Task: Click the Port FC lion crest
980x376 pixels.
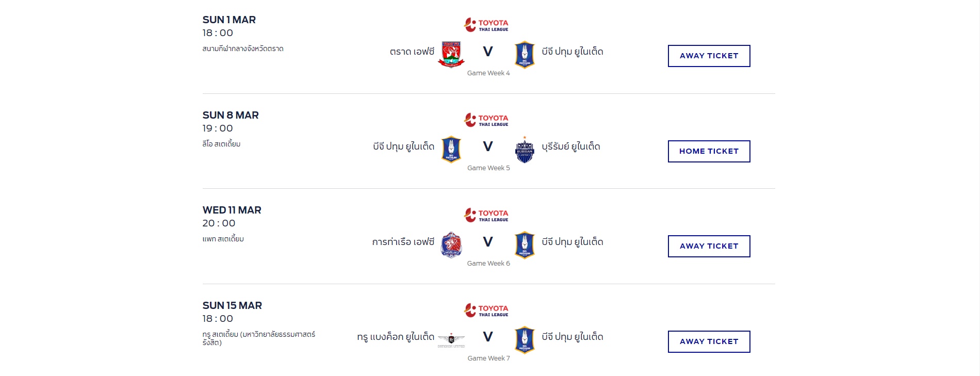Action: tap(451, 244)
